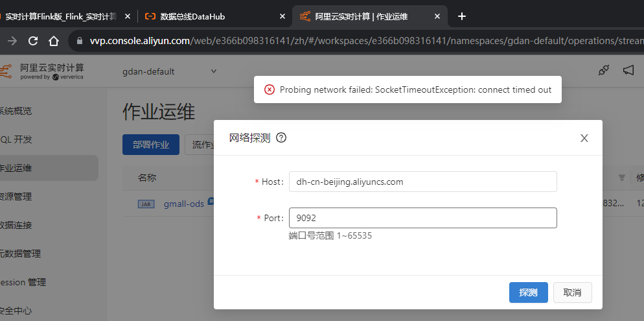The height and width of the screenshot is (321, 644).
Task: Click the 端口号范围 1~65535 hint text
Action: click(x=330, y=236)
